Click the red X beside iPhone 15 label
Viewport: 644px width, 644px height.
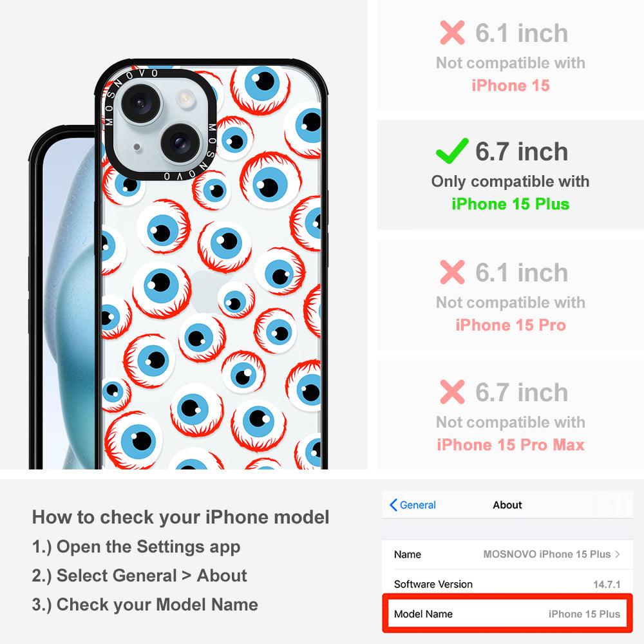coord(452,32)
